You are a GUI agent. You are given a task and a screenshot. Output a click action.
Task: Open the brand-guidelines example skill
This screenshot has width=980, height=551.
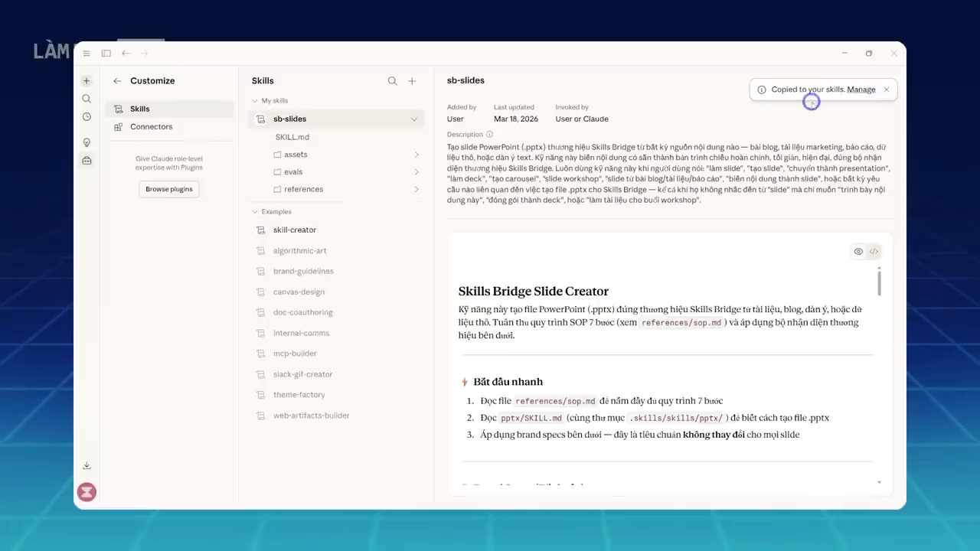[x=303, y=271]
